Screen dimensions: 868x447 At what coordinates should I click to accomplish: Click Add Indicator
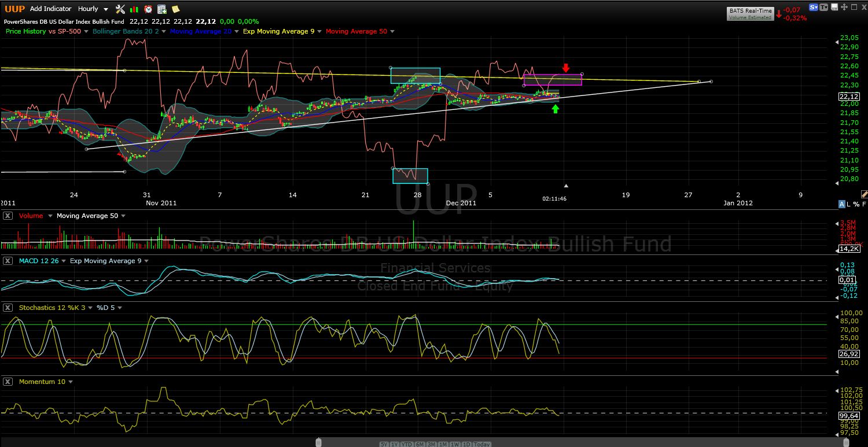pyautogui.click(x=51, y=9)
